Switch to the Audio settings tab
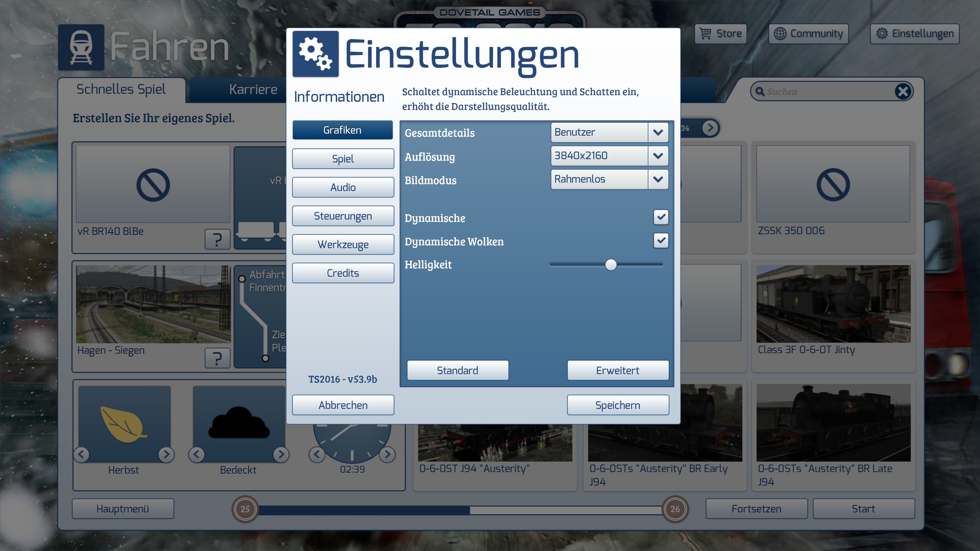Image resolution: width=980 pixels, height=551 pixels. [x=343, y=187]
